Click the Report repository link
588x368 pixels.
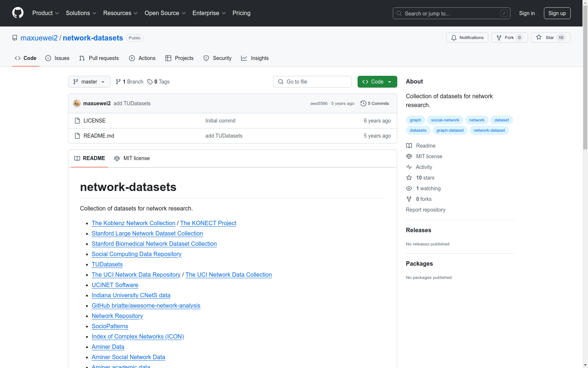tap(425, 210)
